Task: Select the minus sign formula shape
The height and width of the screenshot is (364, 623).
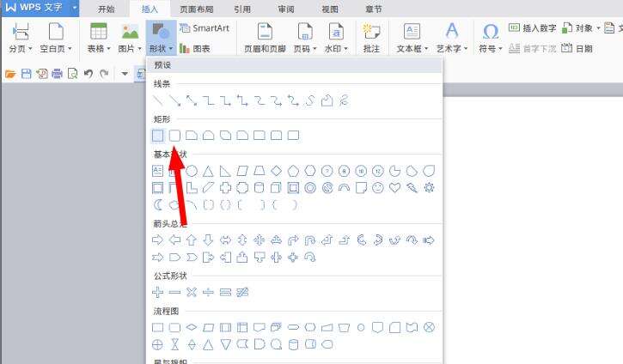Action: tap(174, 293)
